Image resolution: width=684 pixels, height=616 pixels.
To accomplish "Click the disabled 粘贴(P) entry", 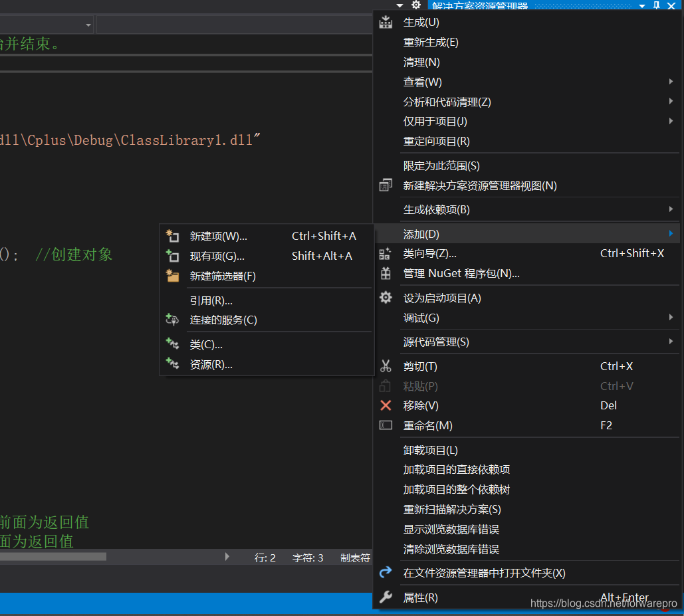I will click(x=421, y=386).
